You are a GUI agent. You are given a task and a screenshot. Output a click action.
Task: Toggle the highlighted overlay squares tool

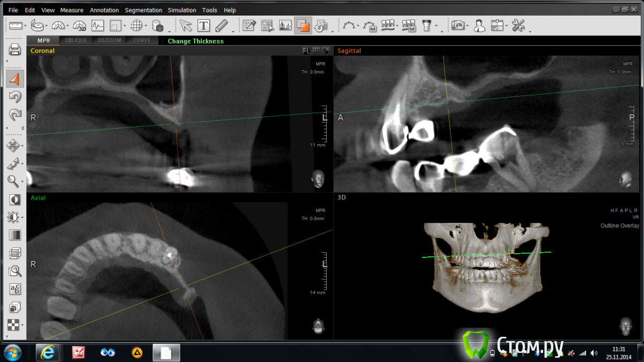(303, 25)
